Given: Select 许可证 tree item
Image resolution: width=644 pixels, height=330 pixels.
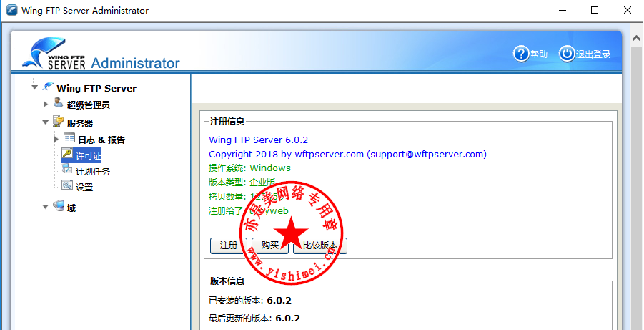Looking at the screenshot, I should (x=89, y=156).
